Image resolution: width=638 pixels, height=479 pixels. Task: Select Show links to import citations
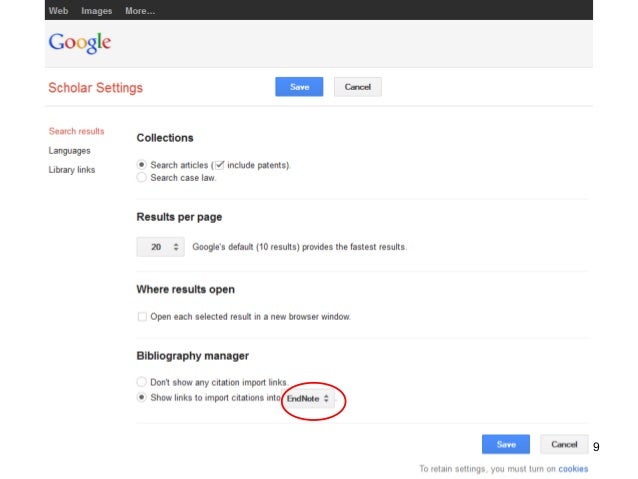coord(141,397)
